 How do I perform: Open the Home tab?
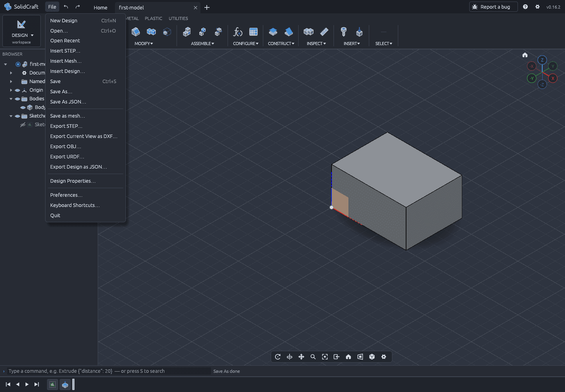click(100, 7)
